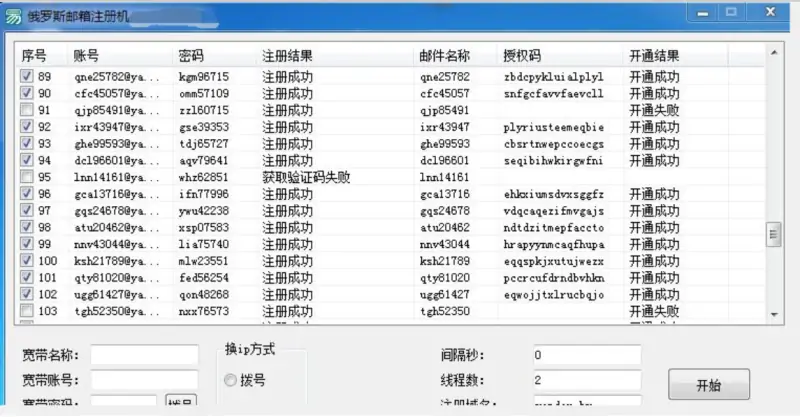Click the 线程数 field showing 2
800x417 pixels.
click(587, 380)
